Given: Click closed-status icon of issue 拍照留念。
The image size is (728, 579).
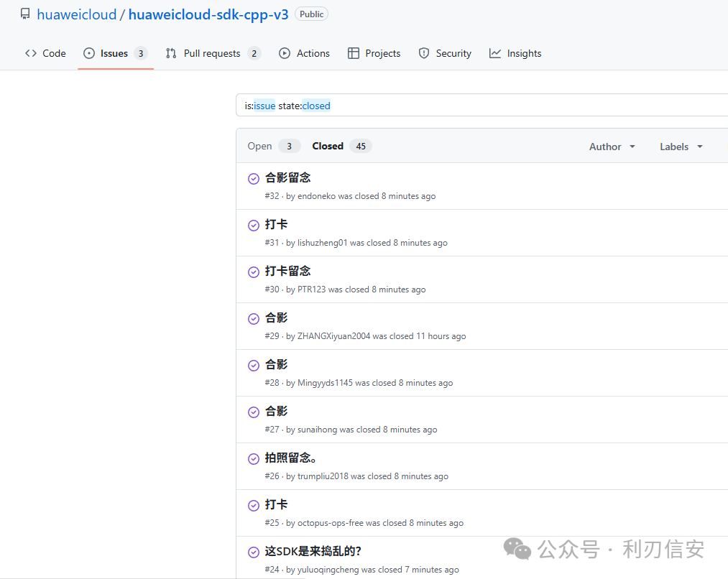Looking at the screenshot, I should (254, 459).
